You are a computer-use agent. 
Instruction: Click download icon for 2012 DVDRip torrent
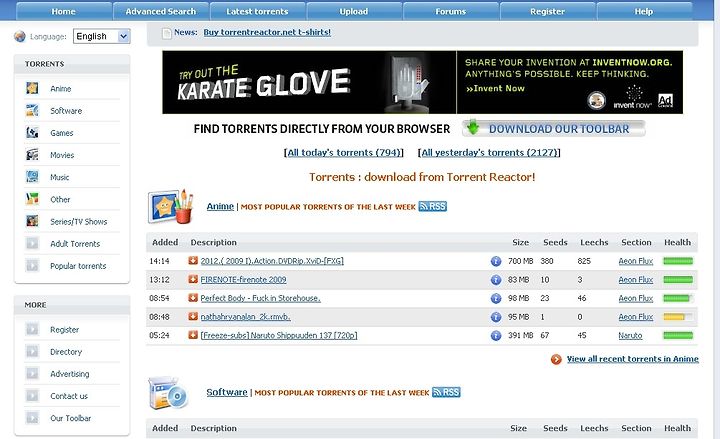pos(193,260)
